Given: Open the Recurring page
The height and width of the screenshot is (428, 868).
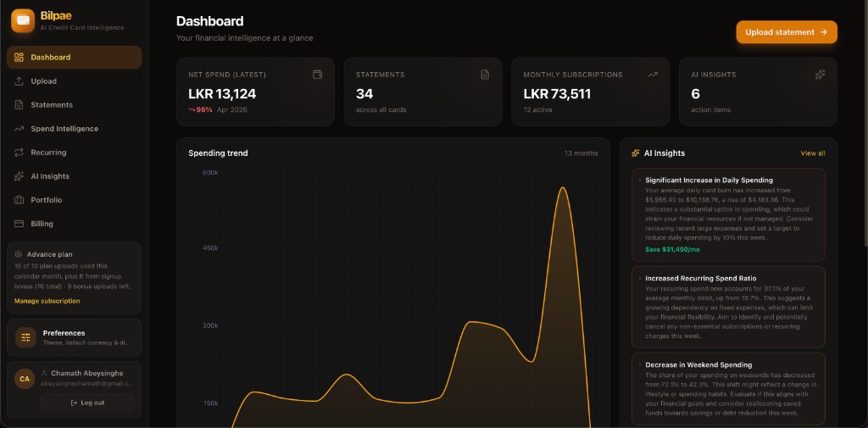Looking at the screenshot, I should point(75,153).
